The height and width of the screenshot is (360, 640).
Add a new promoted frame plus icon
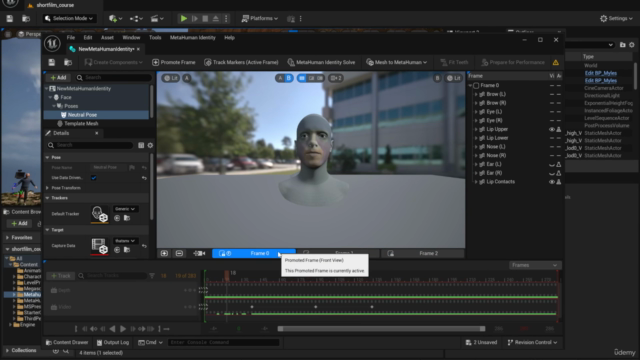click(164, 253)
